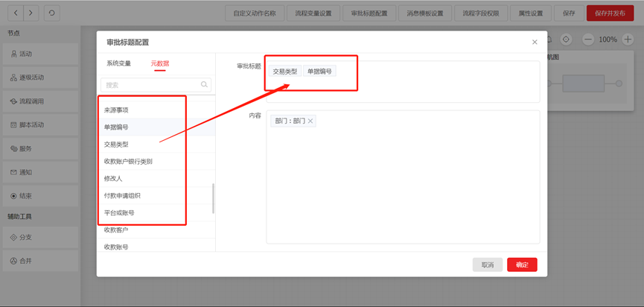Close the 审批标题配置 dialog
644x307 pixels.
(535, 42)
